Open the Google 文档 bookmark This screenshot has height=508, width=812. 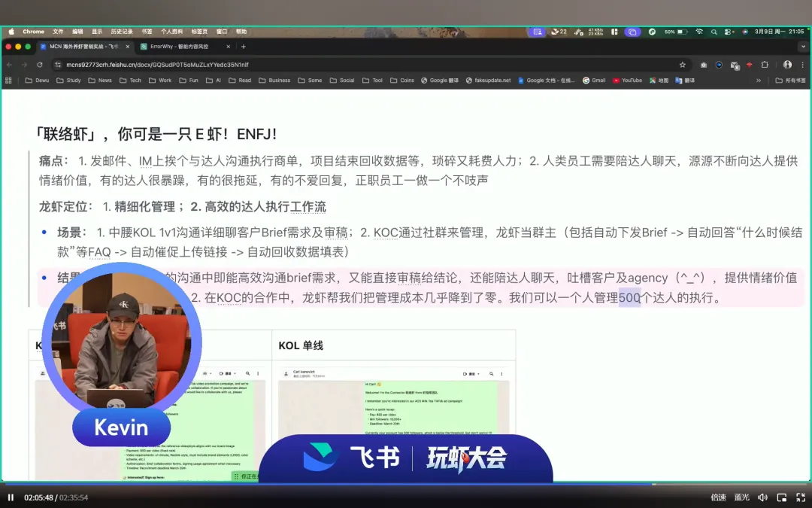click(x=547, y=81)
